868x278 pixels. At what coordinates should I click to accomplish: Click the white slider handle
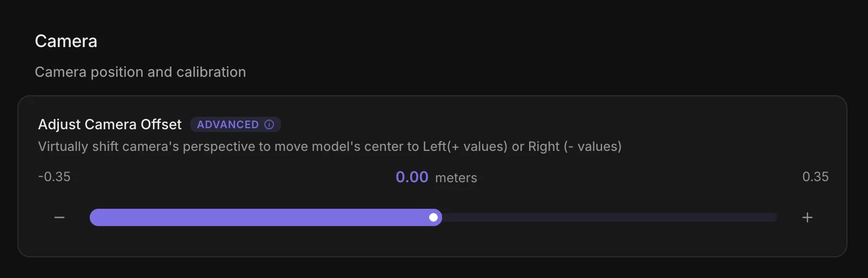coord(433,217)
